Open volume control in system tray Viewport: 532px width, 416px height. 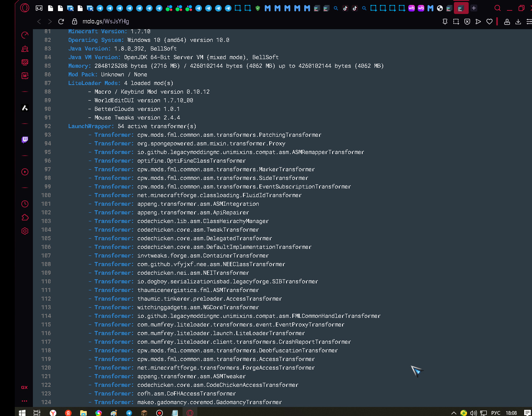(x=473, y=413)
